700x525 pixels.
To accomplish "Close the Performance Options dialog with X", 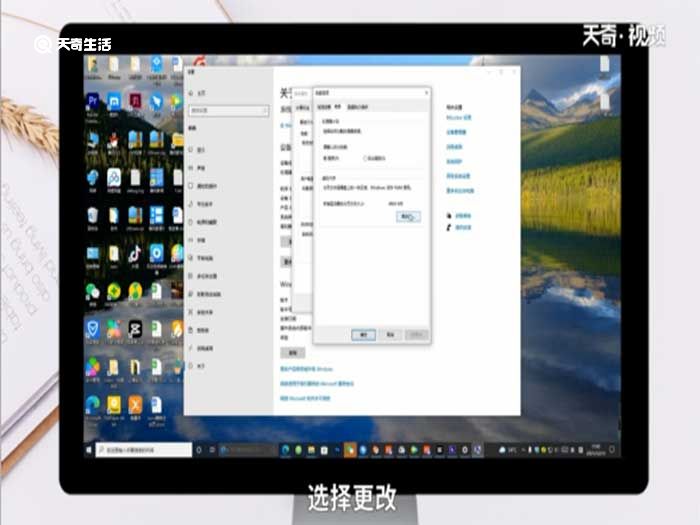I will point(426,93).
